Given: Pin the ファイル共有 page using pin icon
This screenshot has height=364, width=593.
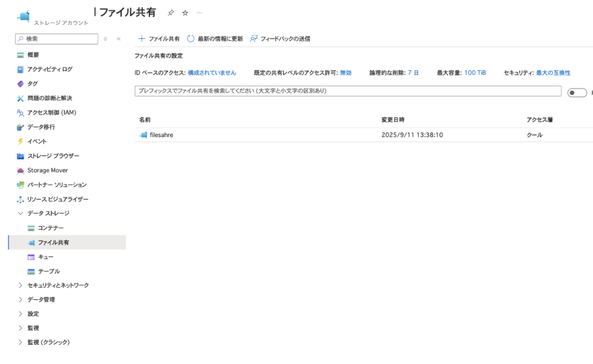Looking at the screenshot, I should coord(170,13).
